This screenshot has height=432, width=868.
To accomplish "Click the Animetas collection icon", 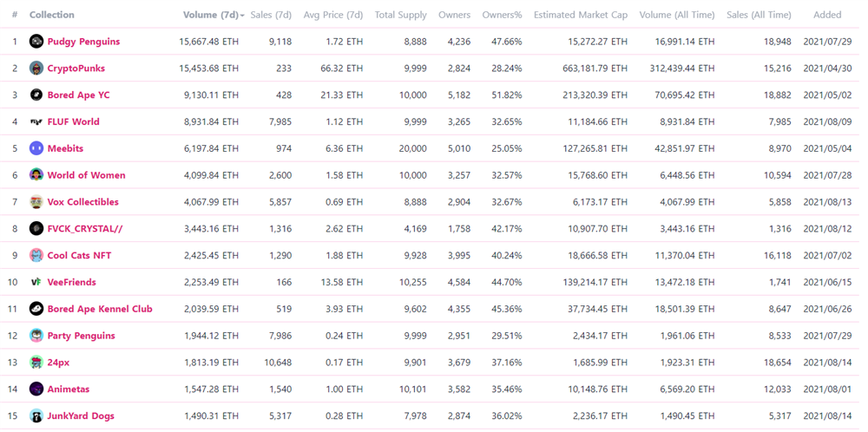I will click(36, 389).
